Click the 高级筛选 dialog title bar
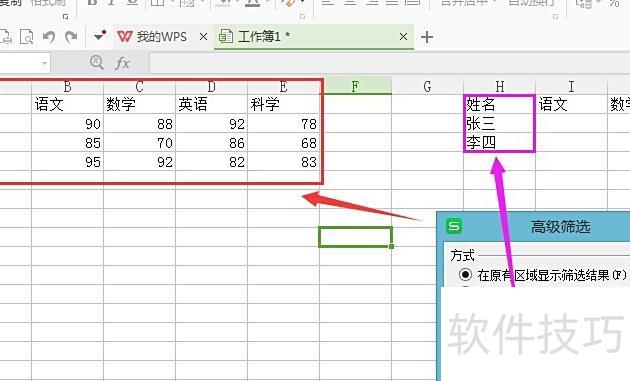Viewport: 630px width, 381px height. (534, 227)
